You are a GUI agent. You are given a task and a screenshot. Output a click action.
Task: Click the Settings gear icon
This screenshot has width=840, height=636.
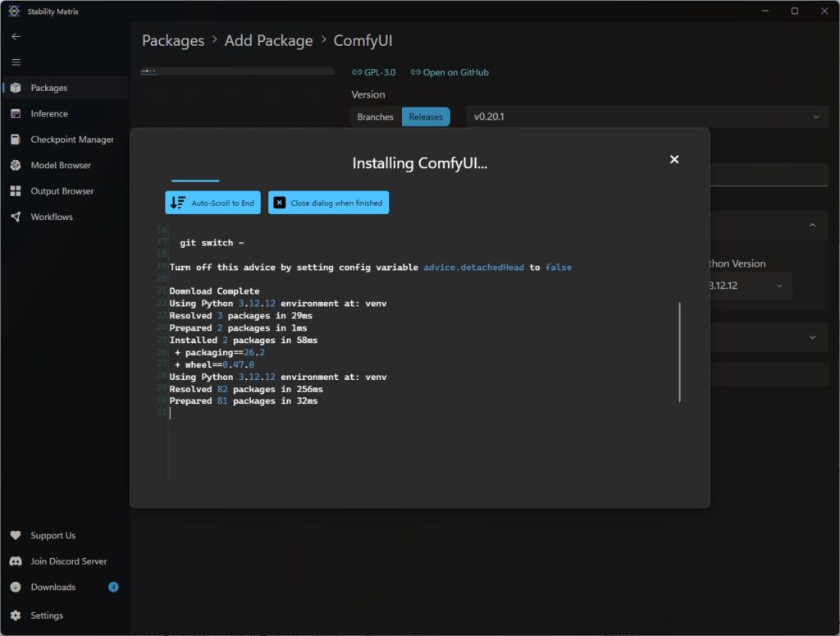point(16,615)
